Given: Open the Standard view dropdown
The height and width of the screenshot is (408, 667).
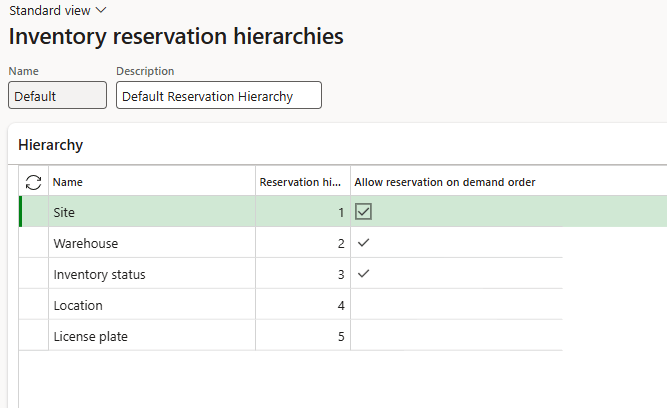Looking at the screenshot, I should click(58, 10).
